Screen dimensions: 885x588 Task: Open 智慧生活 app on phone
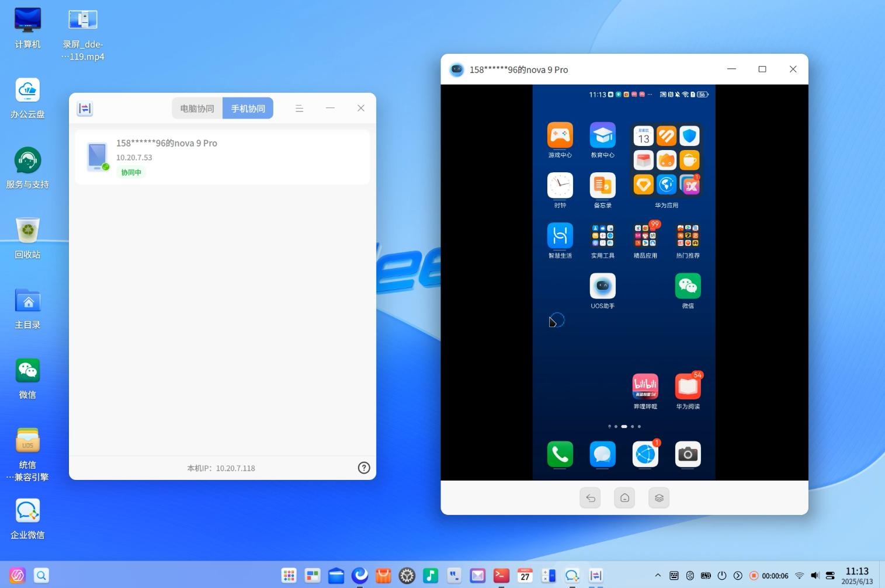click(560, 241)
